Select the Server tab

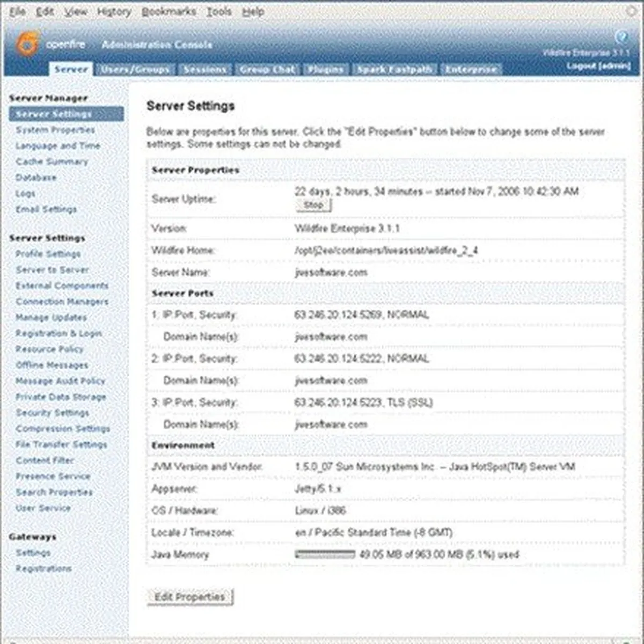click(x=71, y=69)
